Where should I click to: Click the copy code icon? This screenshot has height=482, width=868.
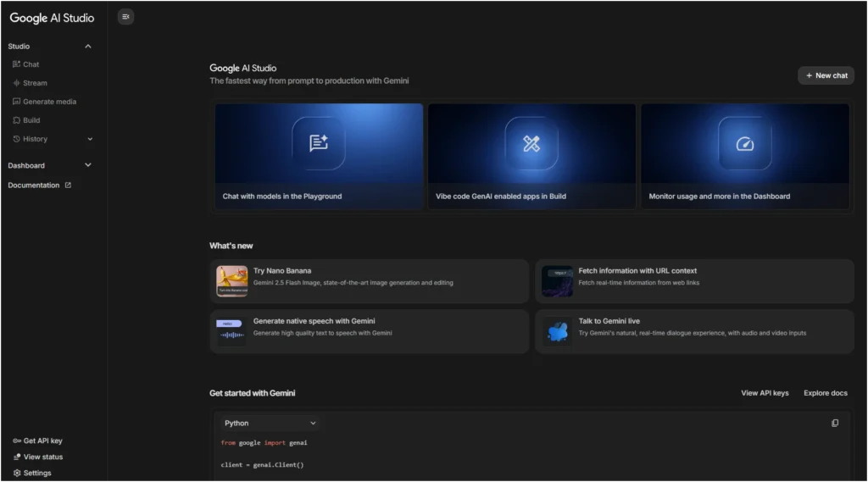pyautogui.click(x=835, y=423)
